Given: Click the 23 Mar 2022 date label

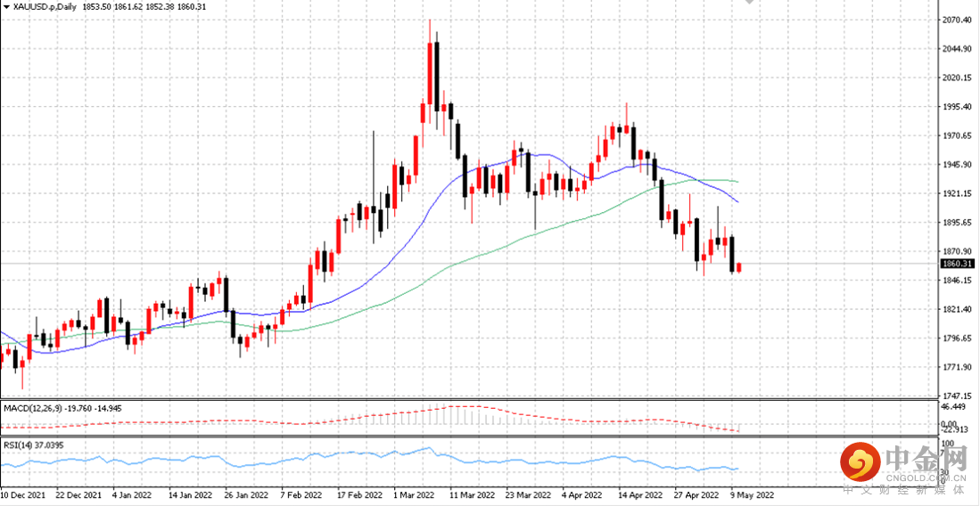Looking at the screenshot, I should 526,494.
